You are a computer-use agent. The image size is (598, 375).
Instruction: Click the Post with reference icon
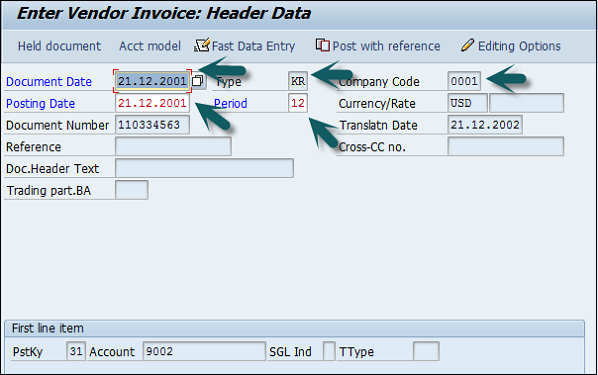323,45
